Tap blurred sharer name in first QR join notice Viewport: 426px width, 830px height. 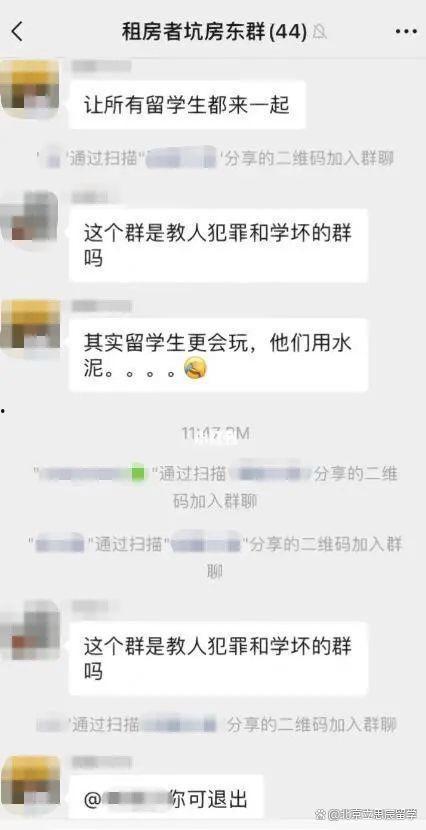(182, 158)
